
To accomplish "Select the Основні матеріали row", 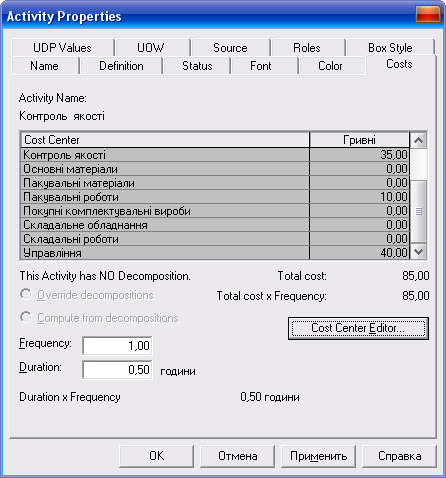I will [x=215, y=169].
